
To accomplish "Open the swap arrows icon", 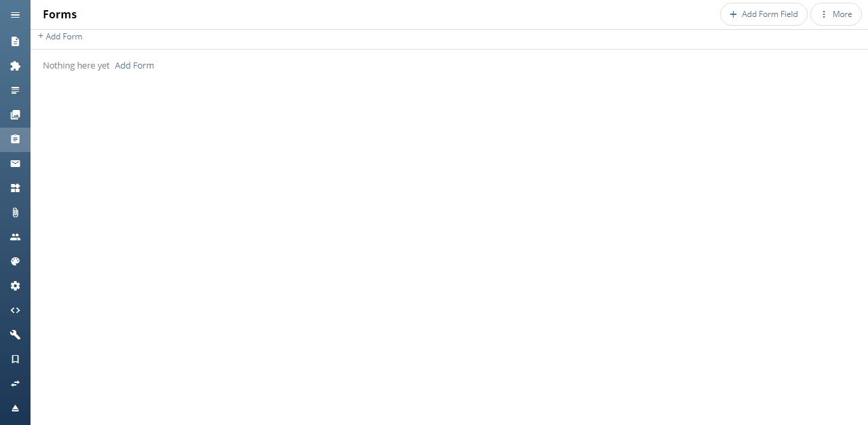I will tap(15, 384).
